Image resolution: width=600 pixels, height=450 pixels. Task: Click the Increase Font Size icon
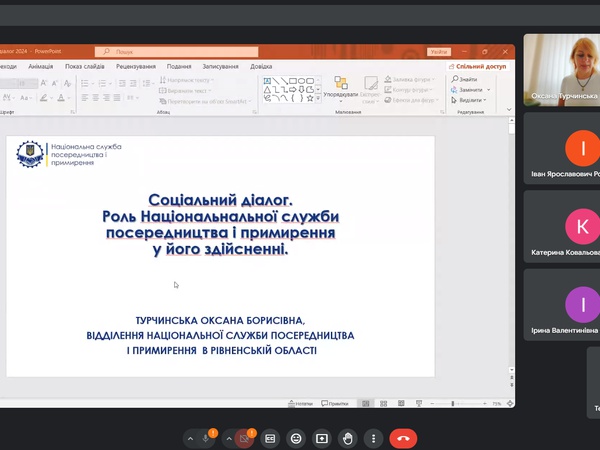(44, 83)
